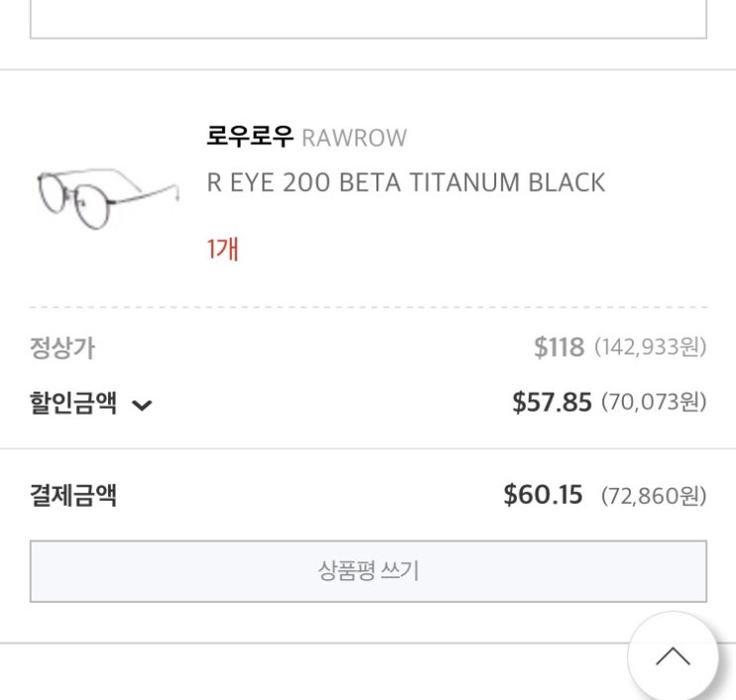This screenshot has height=700, width=736.
Task: Click the 결제금액 label
Action: (73, 495)
